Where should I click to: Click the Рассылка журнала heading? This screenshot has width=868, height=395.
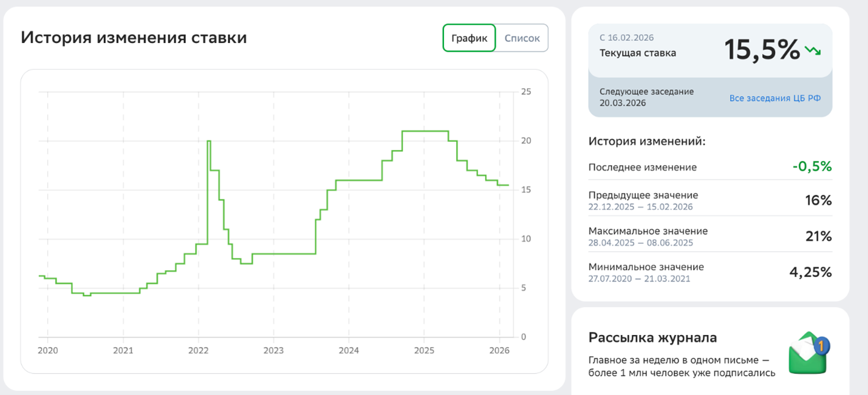(652, 338)
